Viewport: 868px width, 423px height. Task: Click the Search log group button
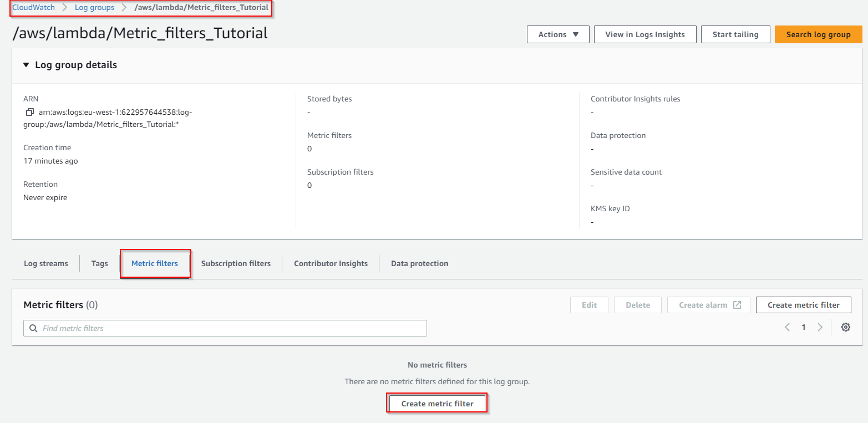[818, 34]
